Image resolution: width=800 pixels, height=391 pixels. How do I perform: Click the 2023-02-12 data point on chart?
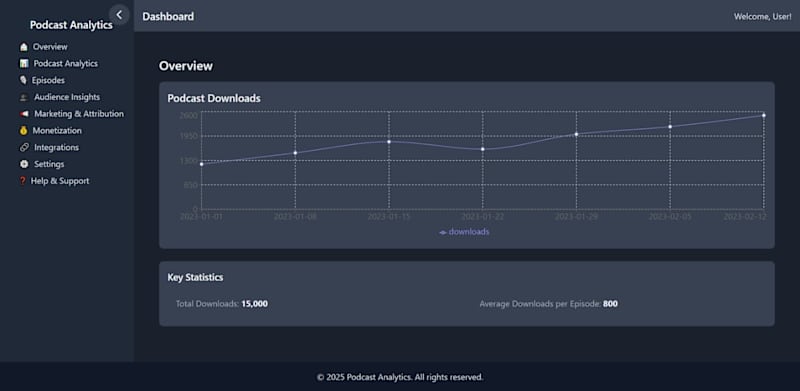pyautogui.click(x=764, y=115)
